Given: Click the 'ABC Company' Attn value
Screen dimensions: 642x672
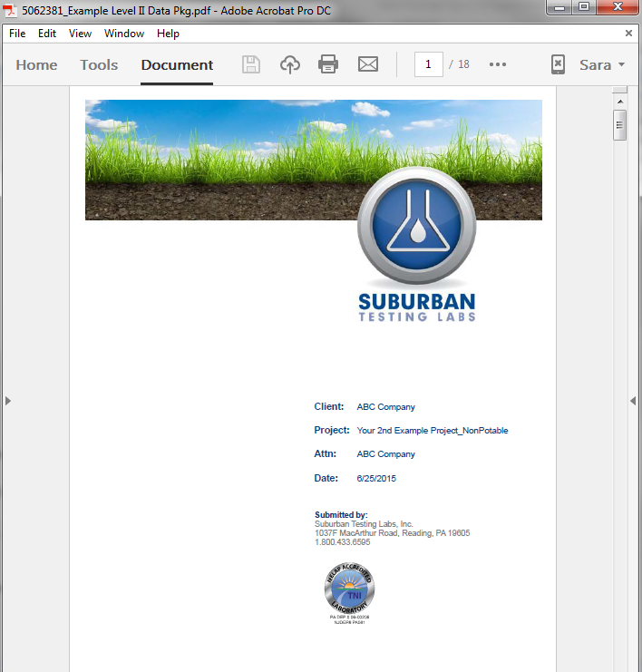Looking at the screenshot, I should pos(385,453).
